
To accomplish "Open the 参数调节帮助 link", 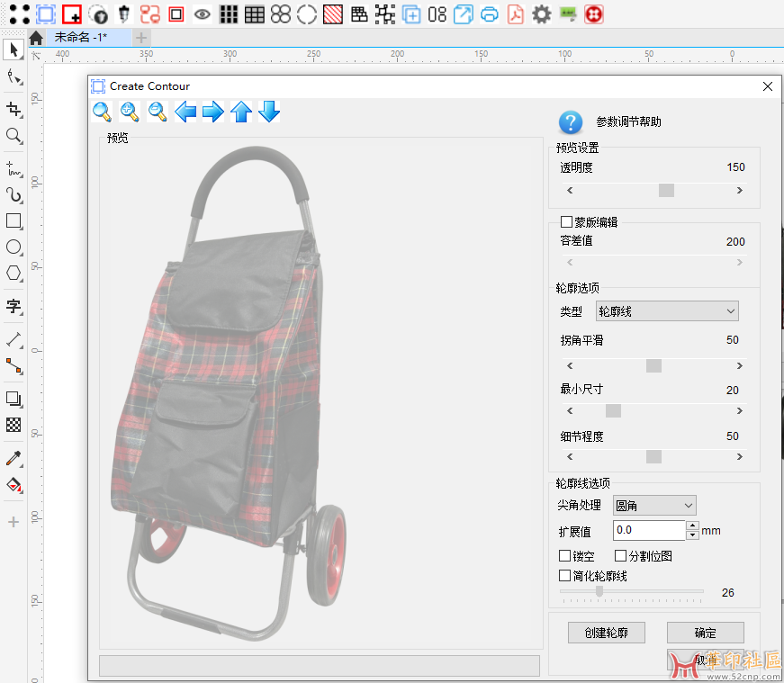I will tap(628, 122).
